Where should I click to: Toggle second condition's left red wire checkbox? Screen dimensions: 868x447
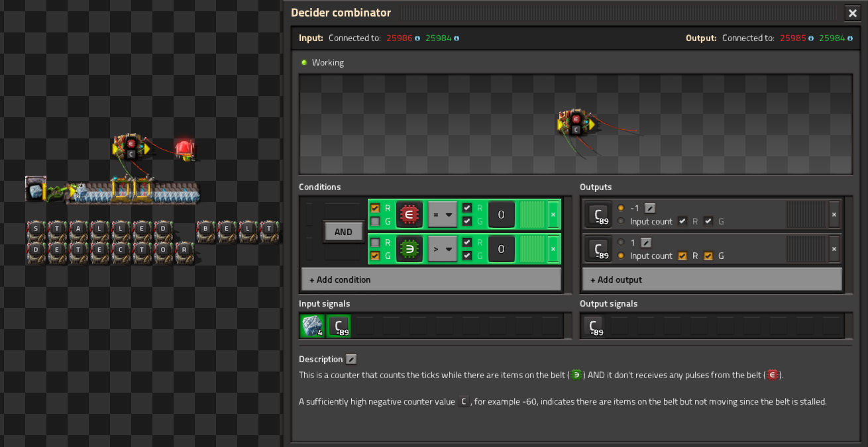[x=375, y=242]
